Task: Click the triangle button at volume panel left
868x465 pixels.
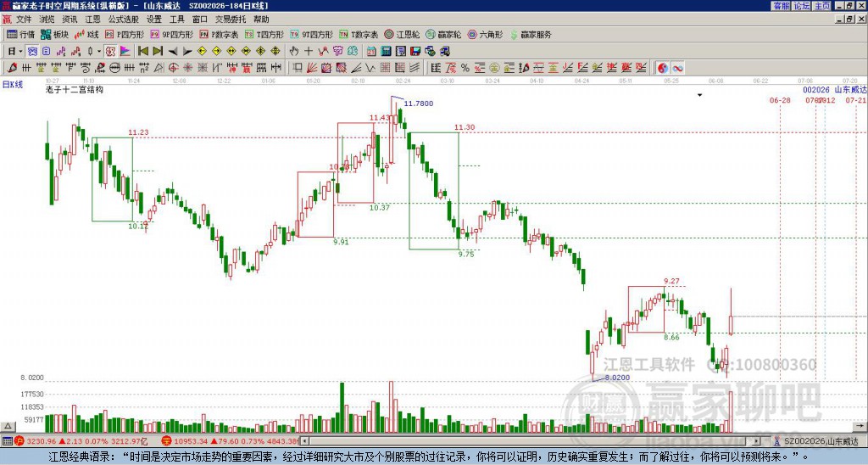Action: 8,427
